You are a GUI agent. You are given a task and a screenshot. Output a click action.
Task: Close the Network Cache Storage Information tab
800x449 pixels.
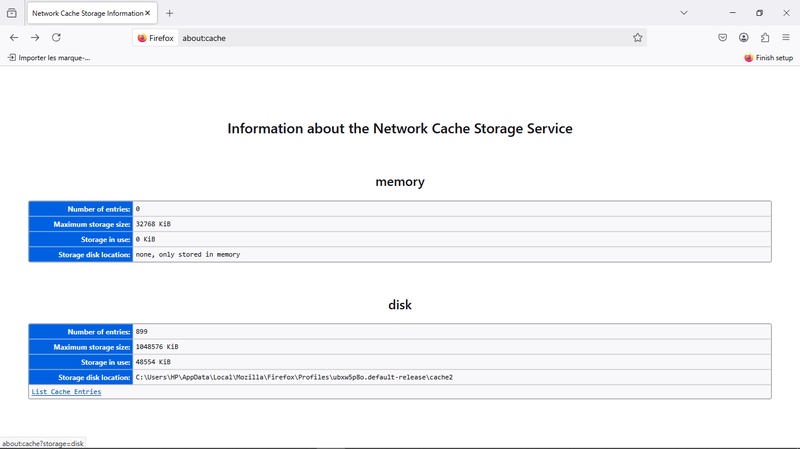[x=147, y=13]
